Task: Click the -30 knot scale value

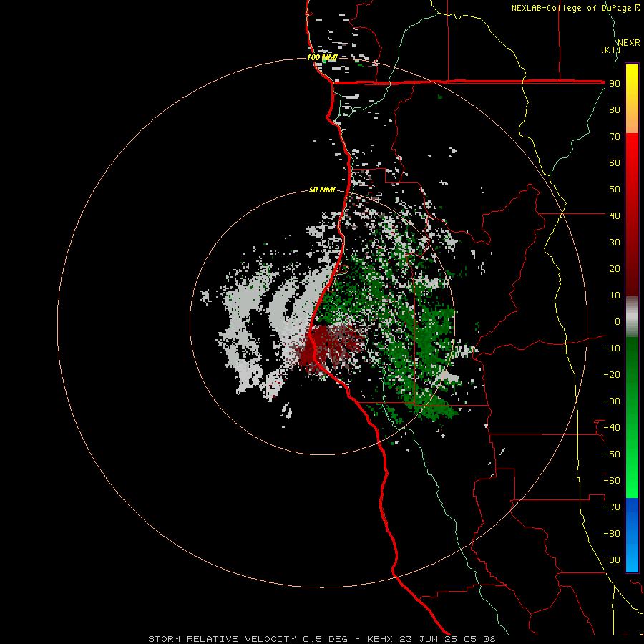Action: click(x=612, y=401)
